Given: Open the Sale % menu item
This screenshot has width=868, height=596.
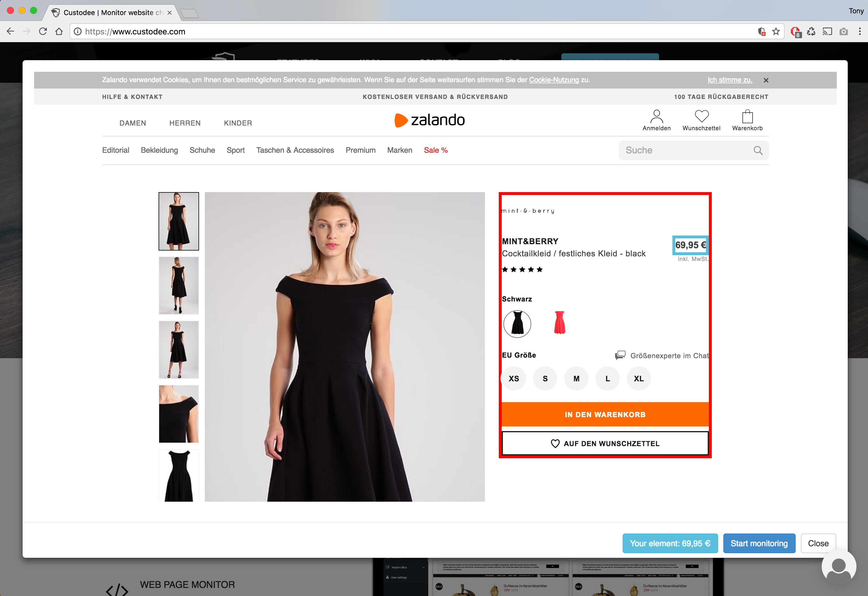Looking at the screenshot, I should [435, 150].
